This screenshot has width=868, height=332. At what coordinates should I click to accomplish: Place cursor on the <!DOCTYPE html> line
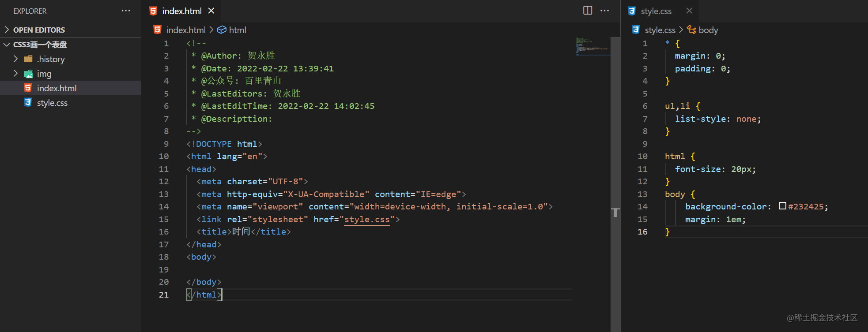pos(224,144)
